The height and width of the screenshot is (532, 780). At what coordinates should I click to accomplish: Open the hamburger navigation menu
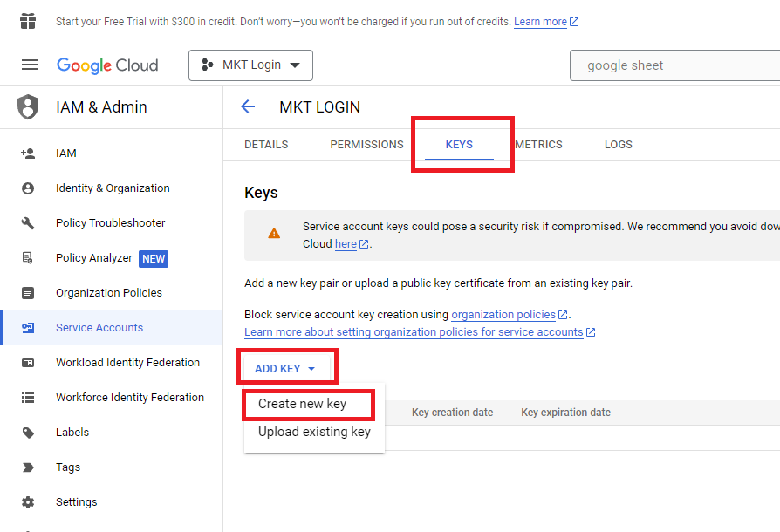pyautogui.click(x=30, y=65)
